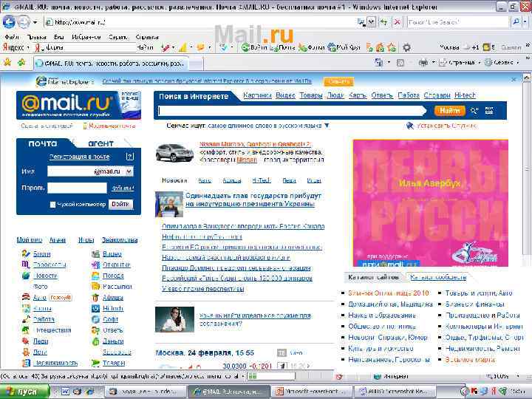Image resolution: width=532 pixels, height=399 pixels.
Task: Click the browser Forward arrow button
Action: [24, 22]
